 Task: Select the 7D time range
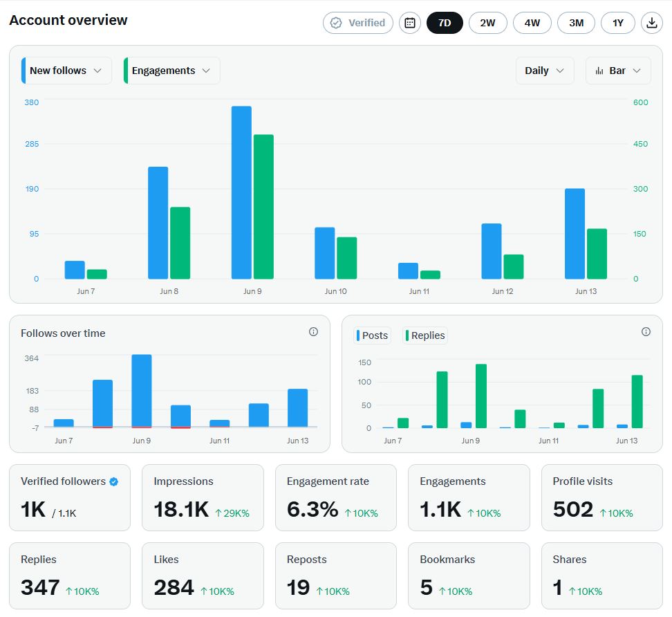coord(445,23)
